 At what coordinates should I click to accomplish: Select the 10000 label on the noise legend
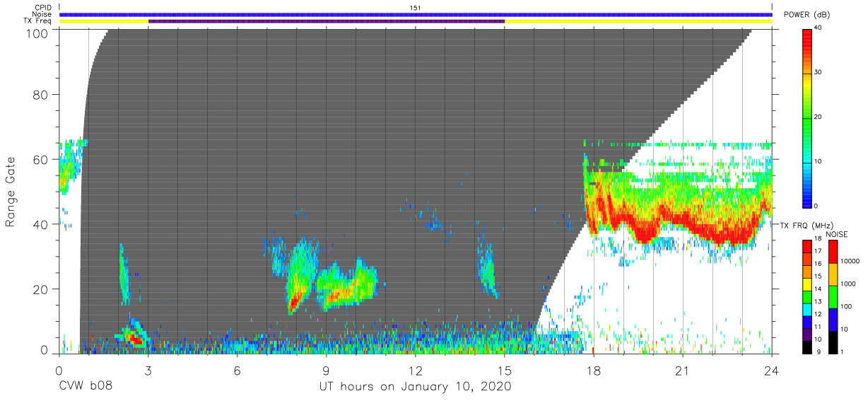pos(850,261)
